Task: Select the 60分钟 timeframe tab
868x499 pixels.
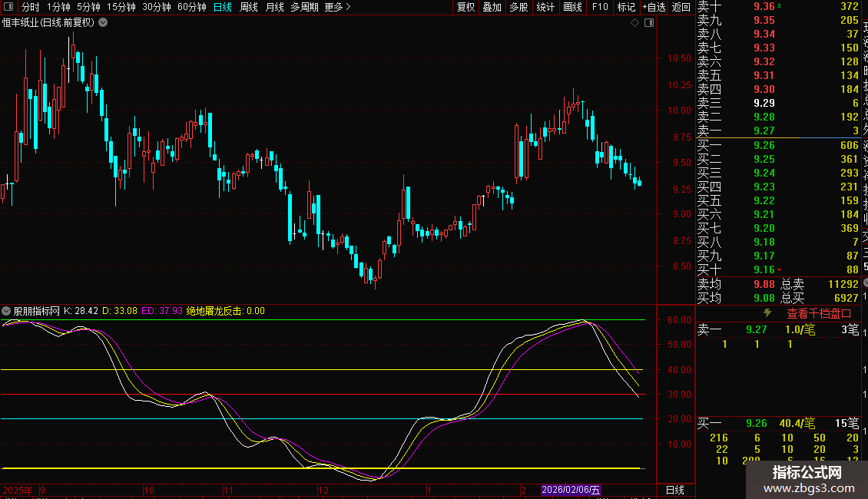Action: [191, 7]
